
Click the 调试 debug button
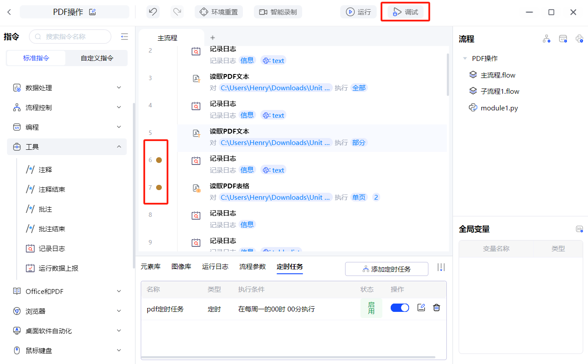[x=406, y=12]
